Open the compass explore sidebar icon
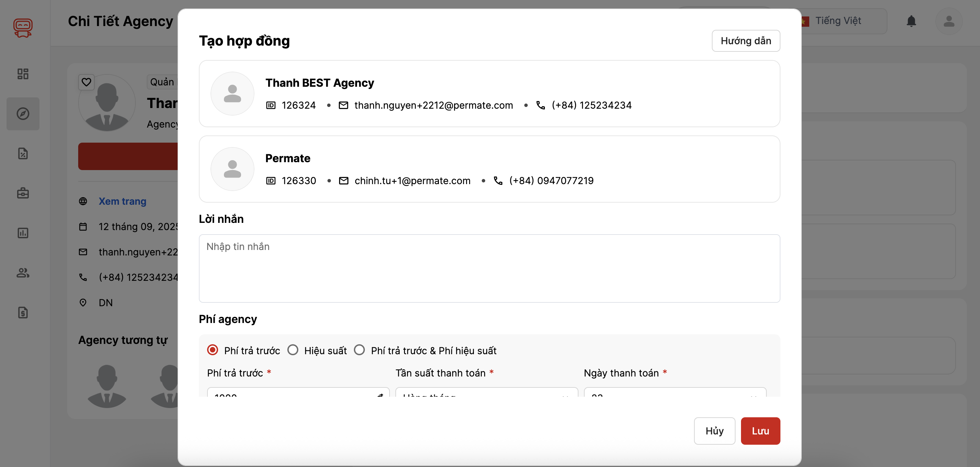980x467 pixels. point(23,114)
